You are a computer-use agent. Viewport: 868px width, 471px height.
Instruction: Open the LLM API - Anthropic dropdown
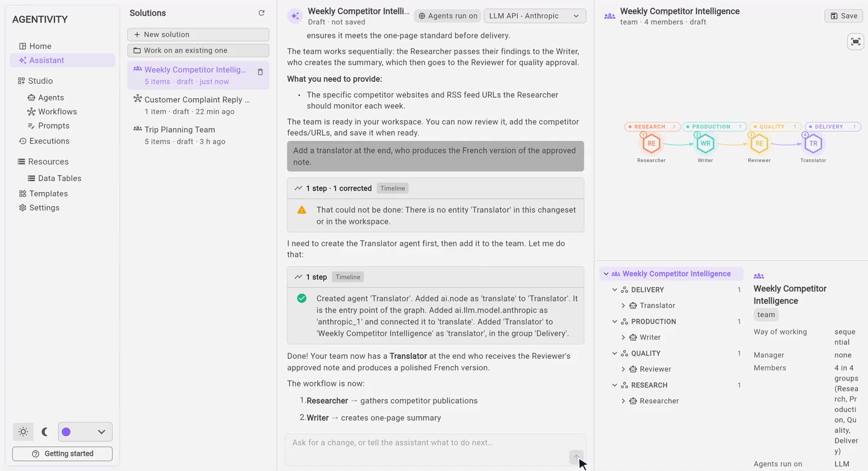534,16
